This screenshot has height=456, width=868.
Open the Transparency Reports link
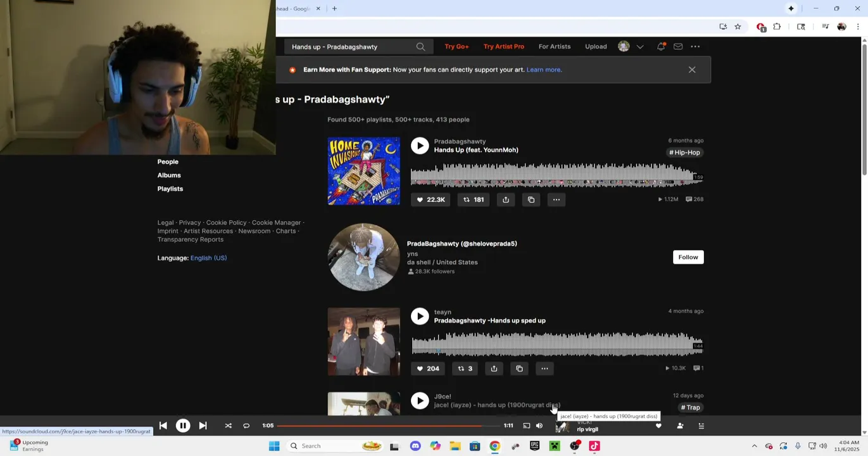191,239
